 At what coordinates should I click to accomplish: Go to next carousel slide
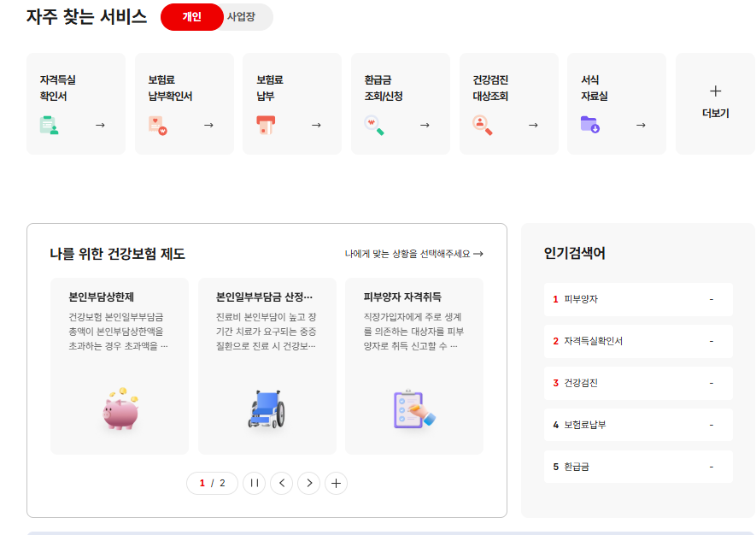pyautogui.click(x=309, y=484)
